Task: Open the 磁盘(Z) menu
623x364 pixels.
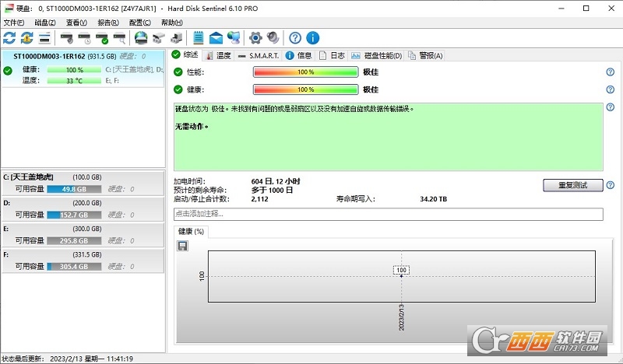Action: (x=45, y=23)
